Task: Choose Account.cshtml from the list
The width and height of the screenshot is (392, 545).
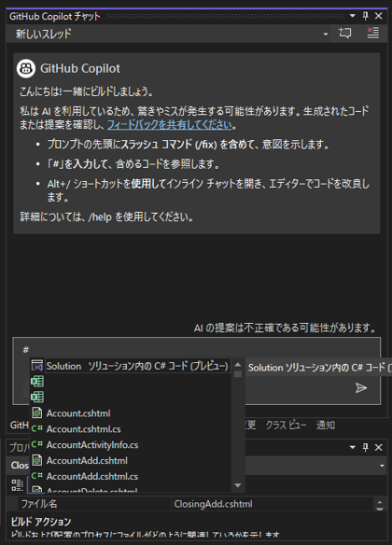Action: click(78, 412)
